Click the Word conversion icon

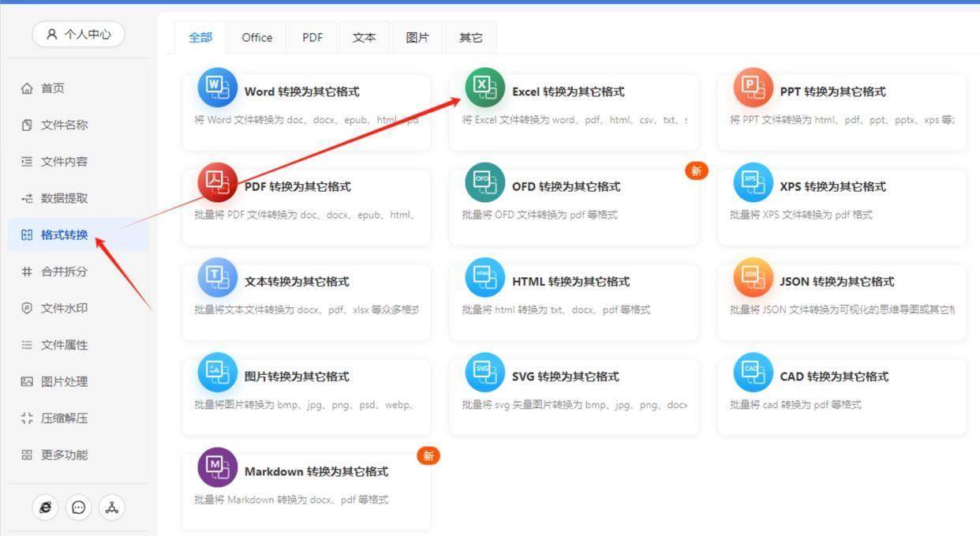pos(217,88)
